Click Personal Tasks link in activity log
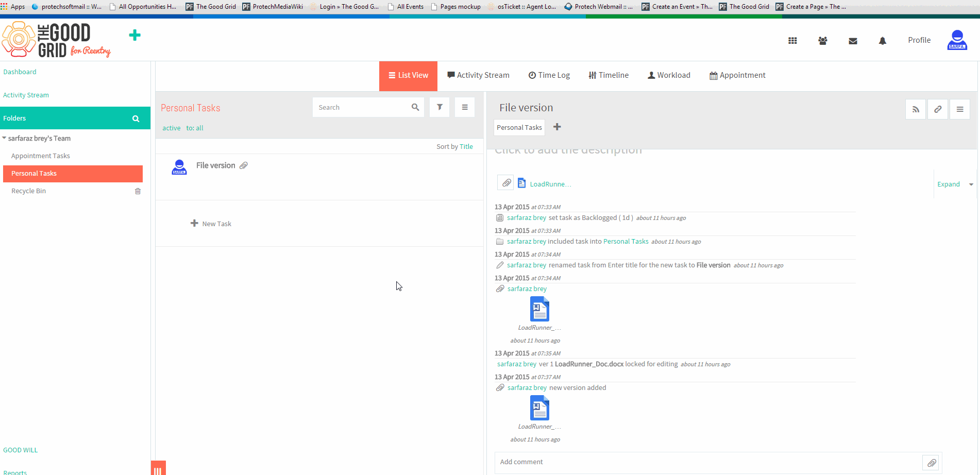Image resolution: width=980 pixels, height=475 pixels. pyautogui.click(x=626, y=242)
